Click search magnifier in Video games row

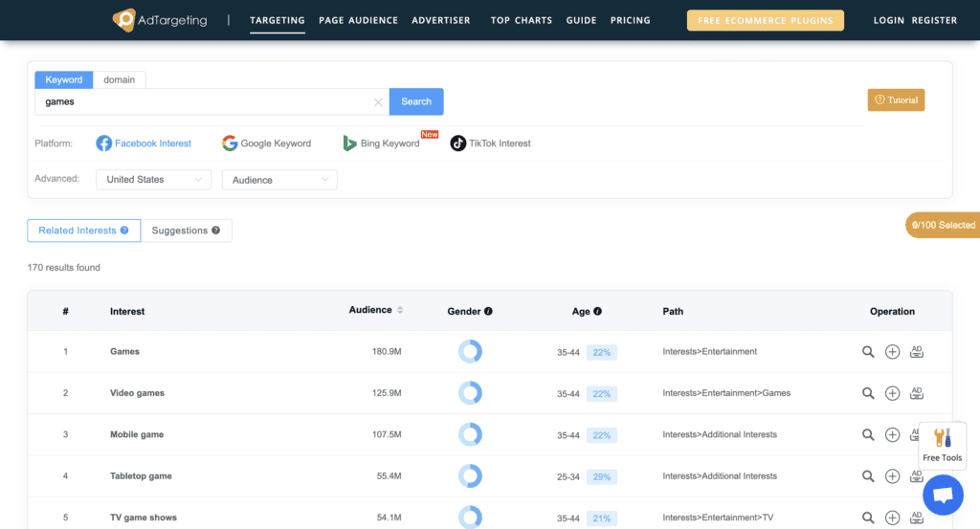tap(868, 393)
